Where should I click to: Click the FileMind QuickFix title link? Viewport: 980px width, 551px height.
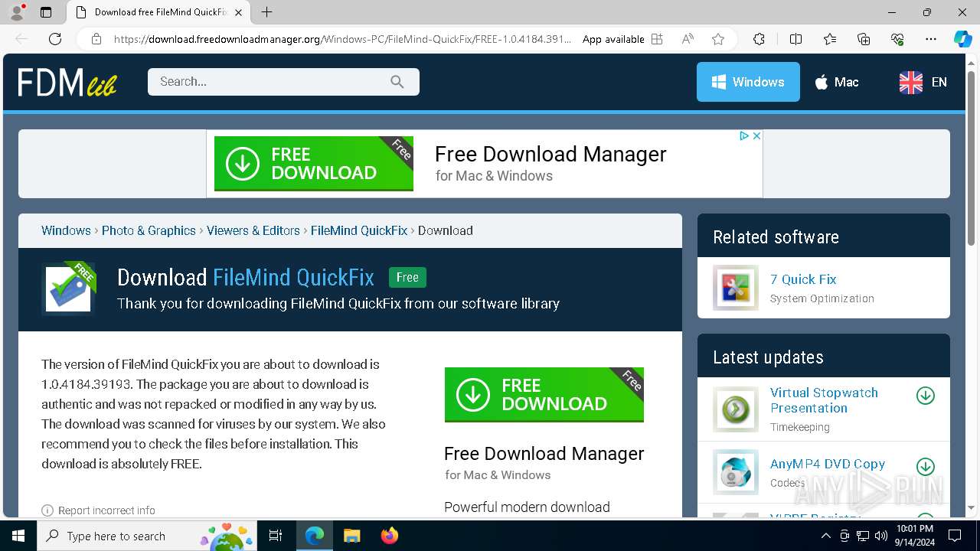click(x=293, y=277)
